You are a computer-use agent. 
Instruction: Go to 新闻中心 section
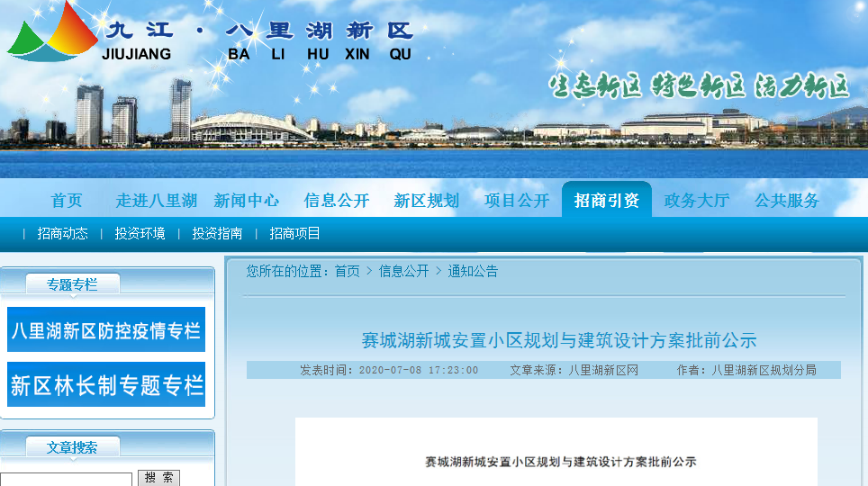tap(247, 201)
